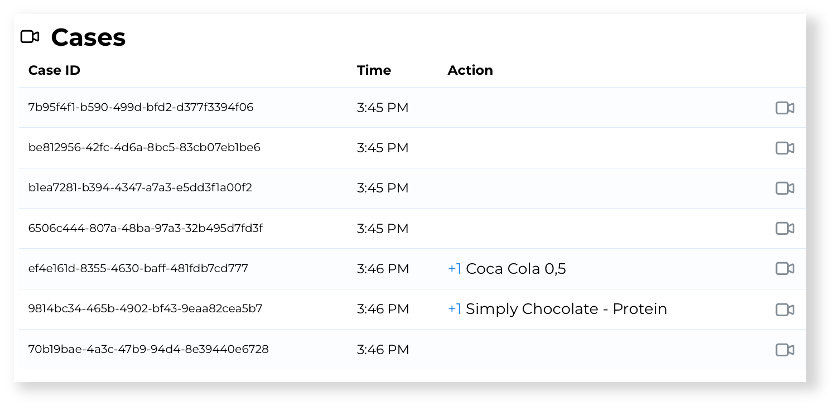836x408 pixels.
Task: Click the +1 Simply Chocolate - Protein action
Action: click(x=557, y=309)
